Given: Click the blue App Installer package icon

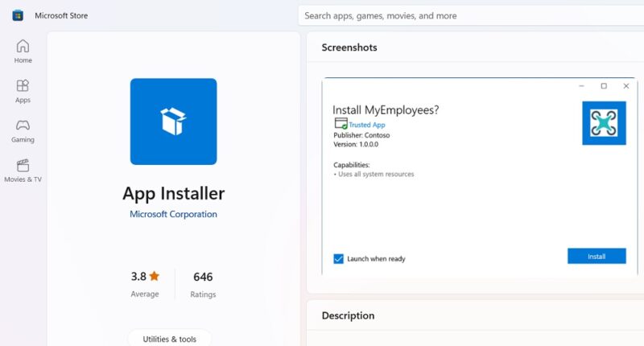Looking at the screenshot, I should click(x=173, y=121).
